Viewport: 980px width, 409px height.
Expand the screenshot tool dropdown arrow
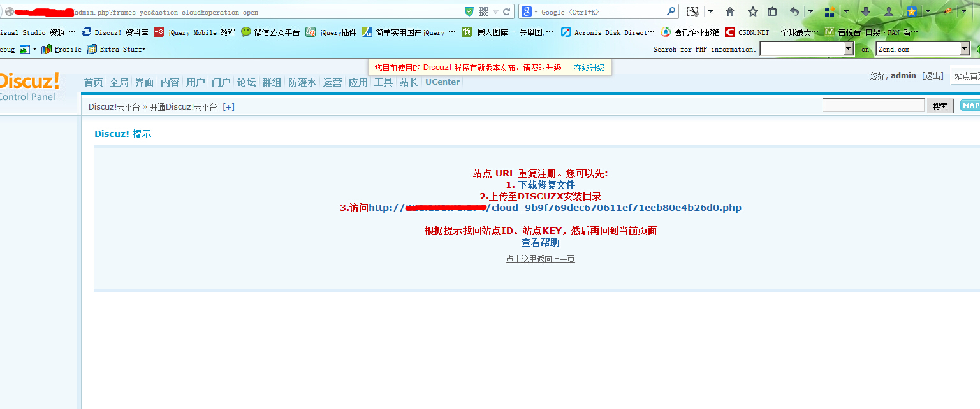pyautogui.click(x=710, y=11)
